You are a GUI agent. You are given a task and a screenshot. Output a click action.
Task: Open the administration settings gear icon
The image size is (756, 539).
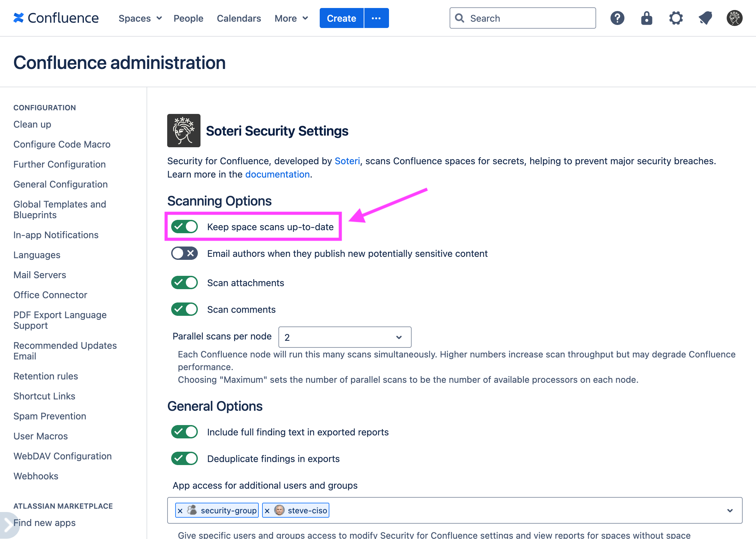[676, 18]
